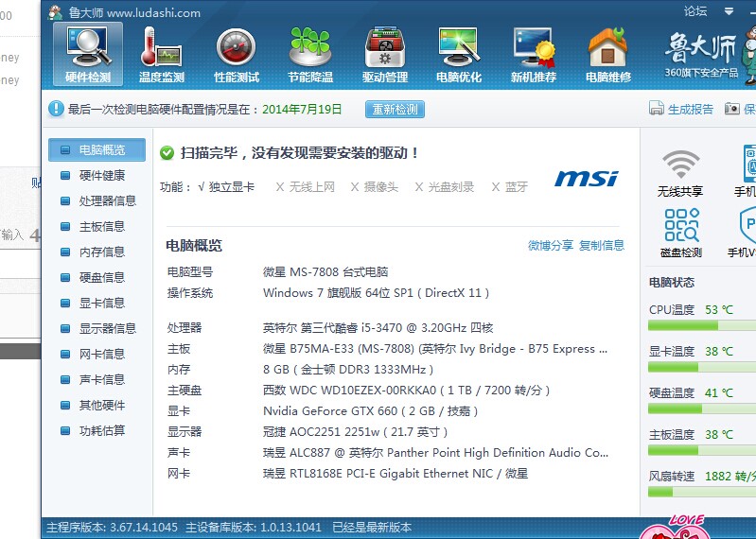Viewport: 756px width, 539px height.
Task: Launch 性能测试 performance test
Action: coord(237,55)
